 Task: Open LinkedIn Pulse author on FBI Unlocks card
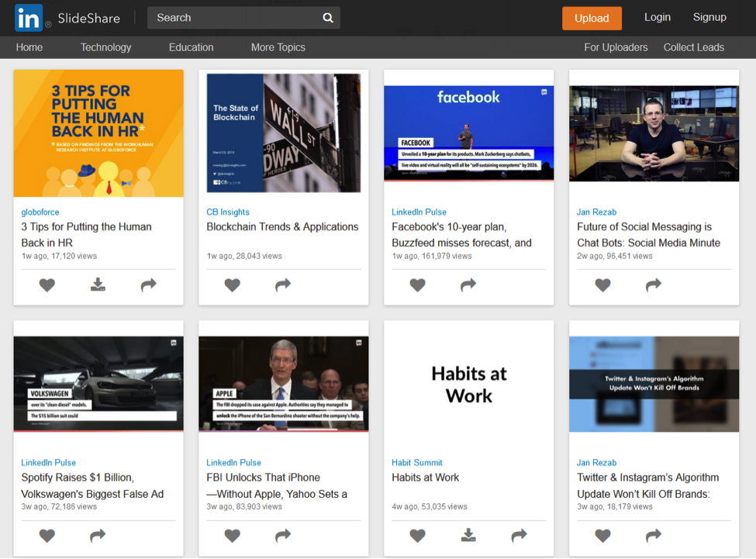pyautogui.click(x=233, y=463)
